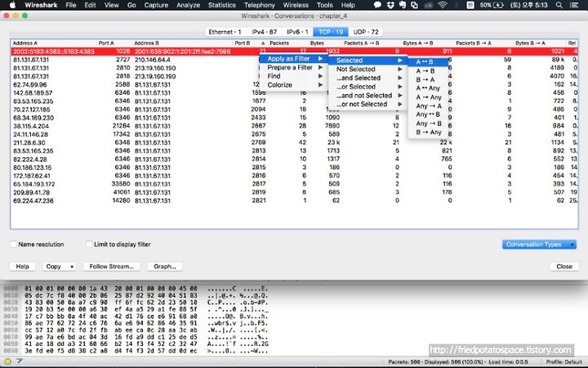Expand the ...or not Selected submenu
The height and width of the screenshot is (368, 588).
coord(368,104)
